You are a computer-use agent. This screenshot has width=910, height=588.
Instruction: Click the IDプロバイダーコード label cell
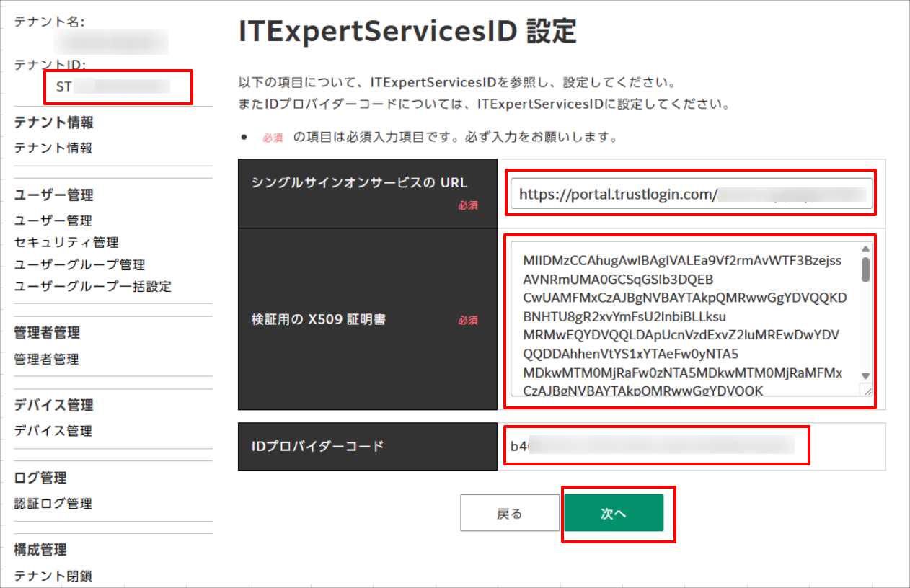coord(368,447)
